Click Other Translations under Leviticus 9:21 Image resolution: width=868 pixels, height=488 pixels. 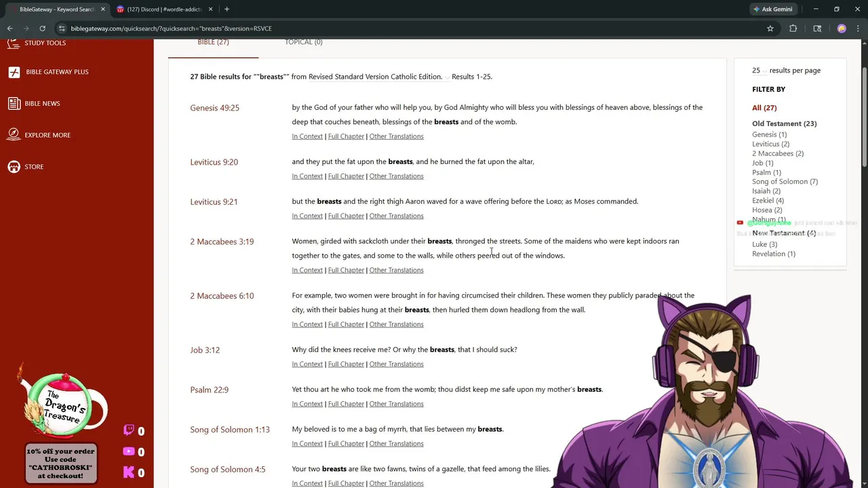[396, 216]
